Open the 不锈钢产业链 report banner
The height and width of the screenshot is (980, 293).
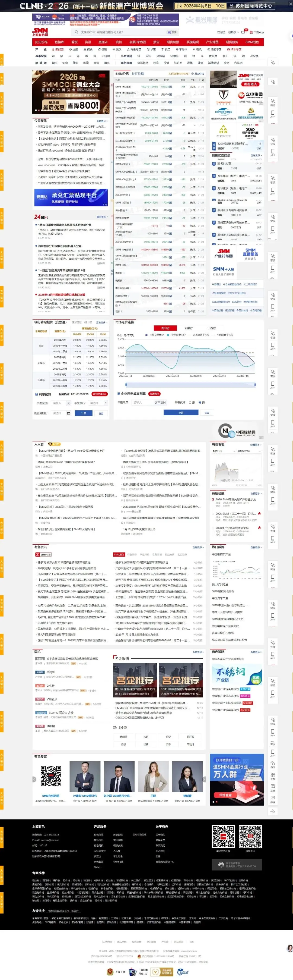point(237,675)
